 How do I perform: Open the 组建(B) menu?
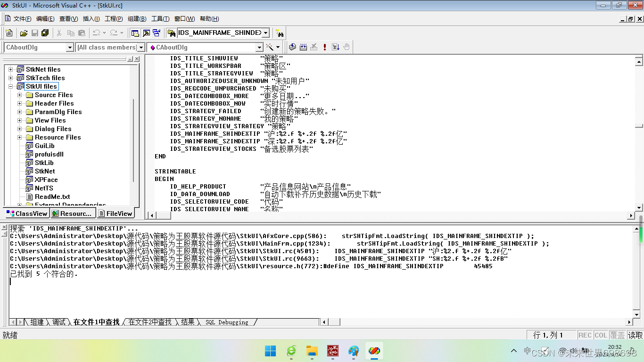(x=137, y=19)
